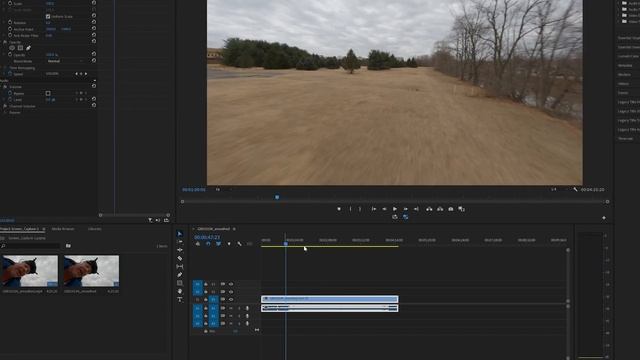Toggle the Volume Bypass checkbox
Image resolution: width=640 pixels, height=360 pixels.
(x=48, y=93)
